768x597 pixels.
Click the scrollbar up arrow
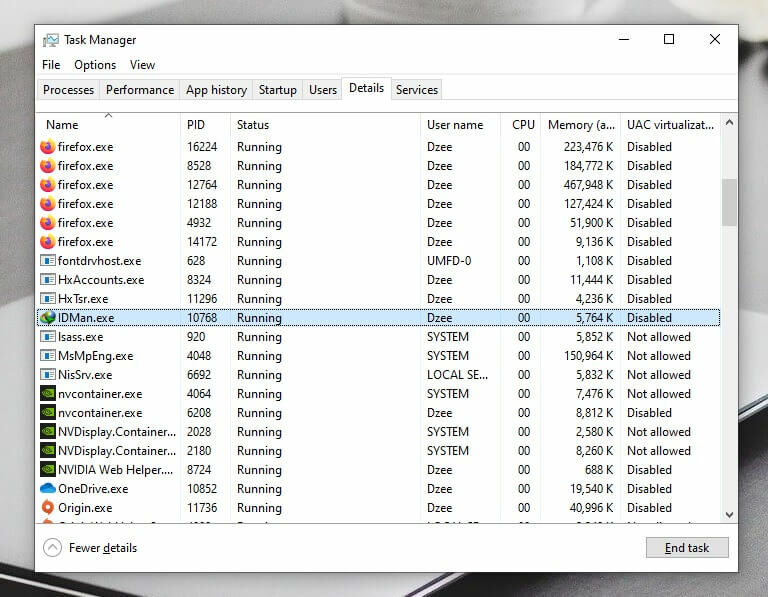point(729,122)
